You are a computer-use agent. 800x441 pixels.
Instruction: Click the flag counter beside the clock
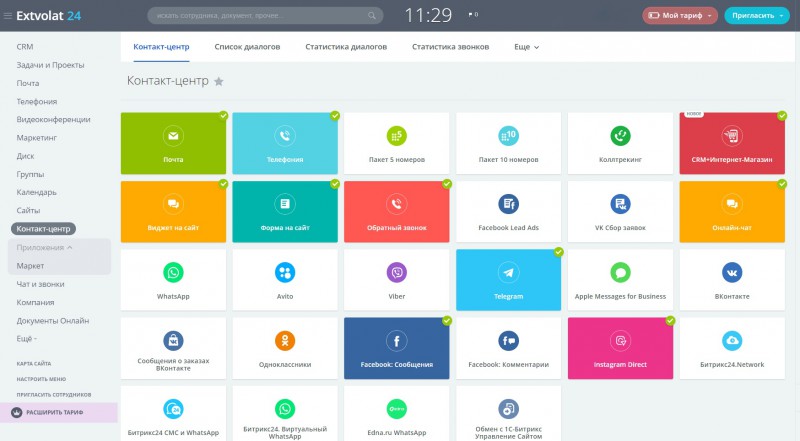point(473,15)
